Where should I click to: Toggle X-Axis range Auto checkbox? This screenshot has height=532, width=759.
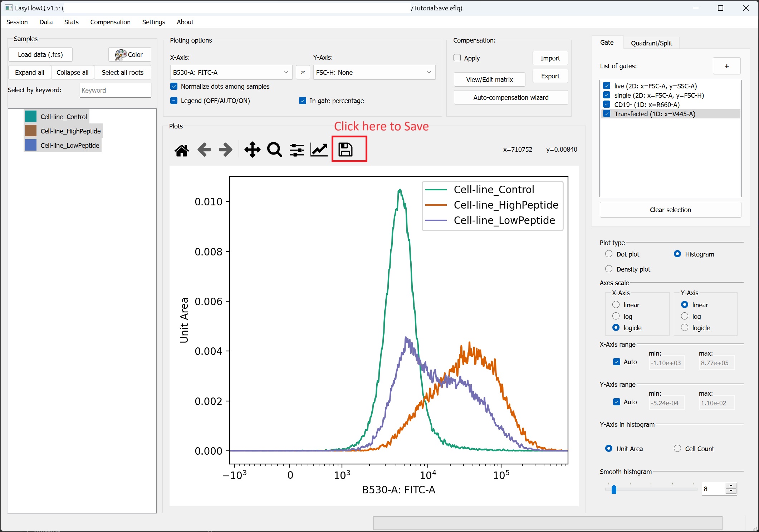(x=617, y=362)
